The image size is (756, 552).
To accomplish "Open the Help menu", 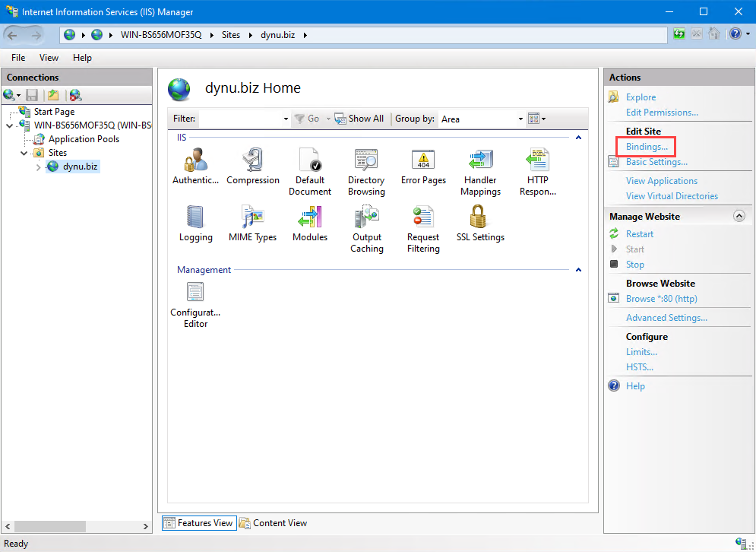I will click(82, 58).
